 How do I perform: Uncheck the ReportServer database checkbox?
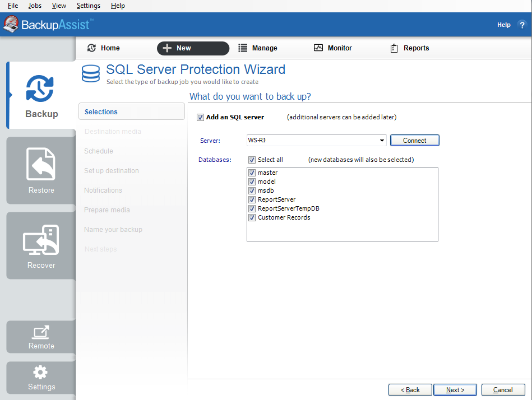click(252, 199)
